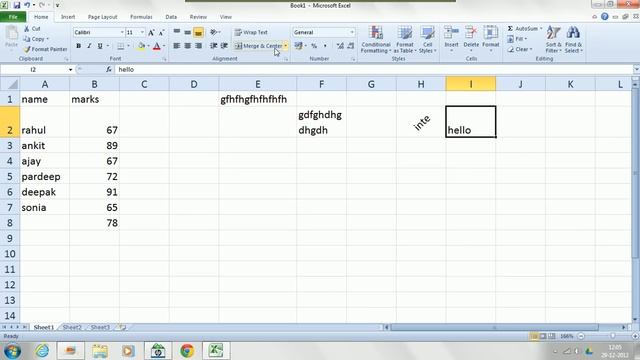Apply the yellow Fill Color
Image resolution: width=640 pixels, height=360 pixels.
tap(141, 46)
